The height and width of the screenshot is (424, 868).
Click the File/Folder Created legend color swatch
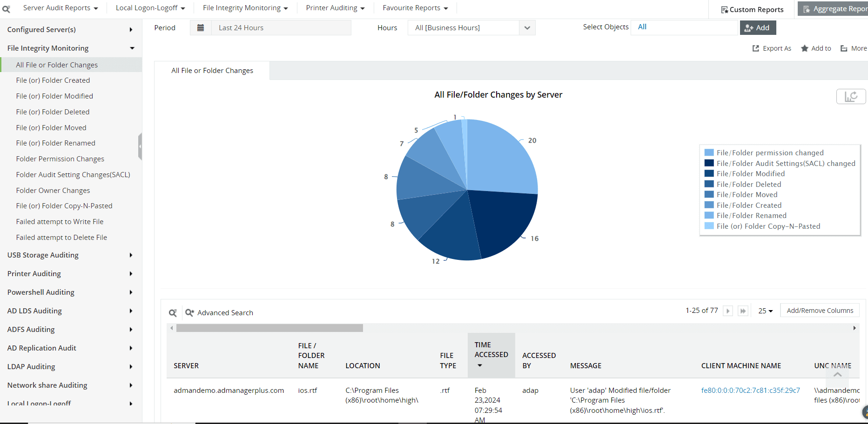pos(709,205)
